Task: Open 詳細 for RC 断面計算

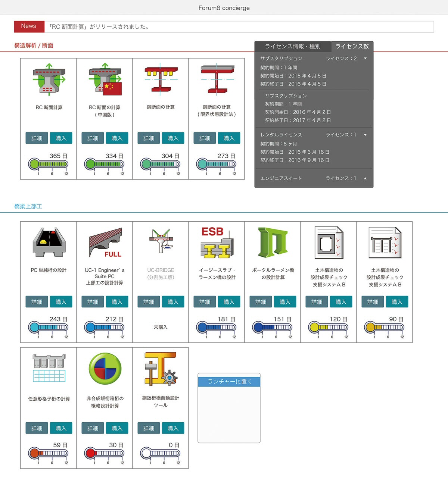Action: pyautogui.click(x=37, y=138)
